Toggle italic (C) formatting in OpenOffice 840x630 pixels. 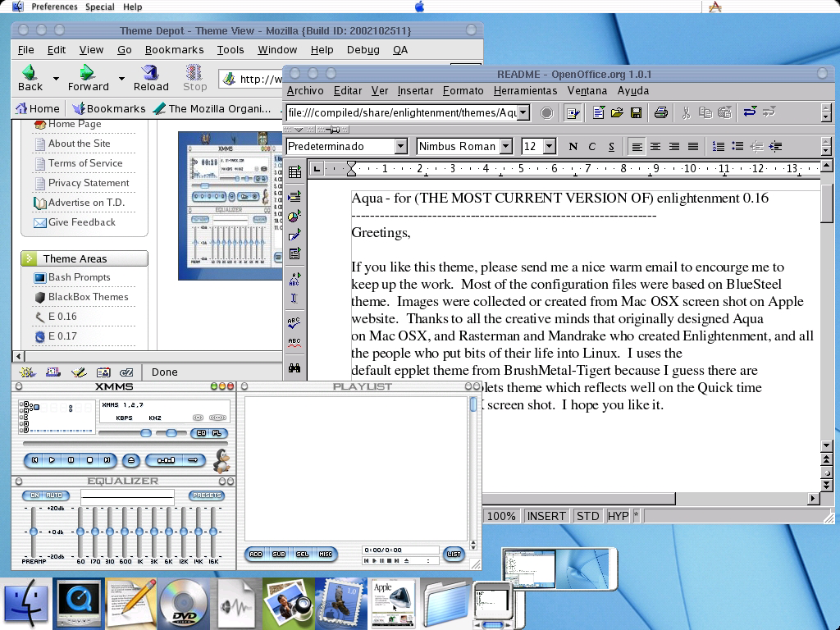tap(592, 146)
